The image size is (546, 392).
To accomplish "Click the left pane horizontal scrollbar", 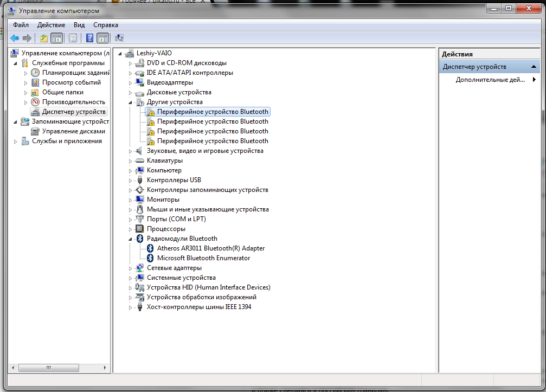I will [x=49, y=368].
